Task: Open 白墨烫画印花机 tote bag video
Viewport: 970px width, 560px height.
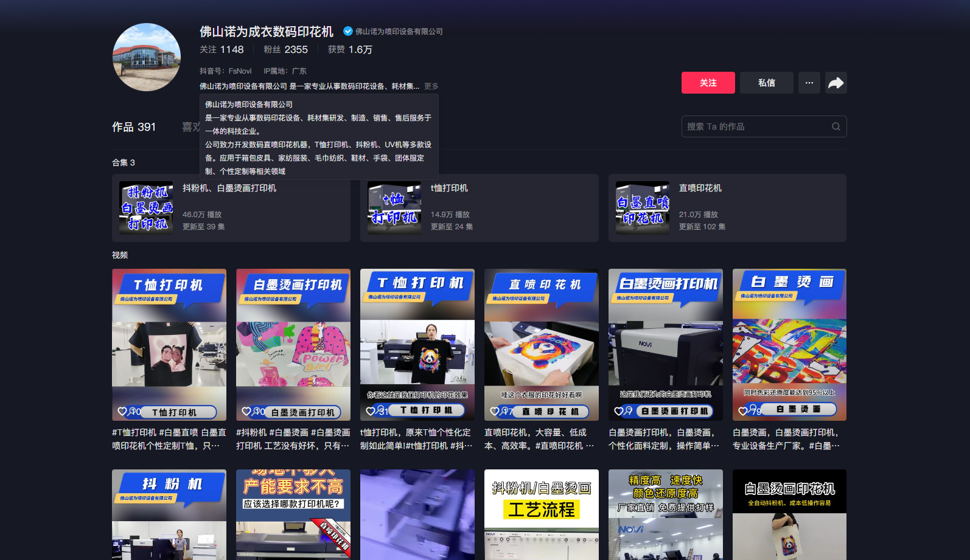Action: (x=790, y=514)
